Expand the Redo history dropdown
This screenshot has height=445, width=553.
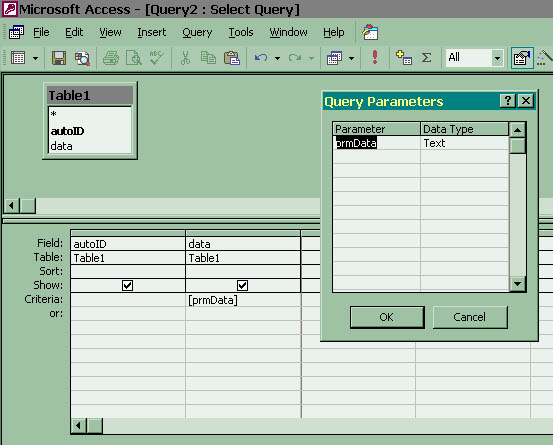(x=311, y=58)
